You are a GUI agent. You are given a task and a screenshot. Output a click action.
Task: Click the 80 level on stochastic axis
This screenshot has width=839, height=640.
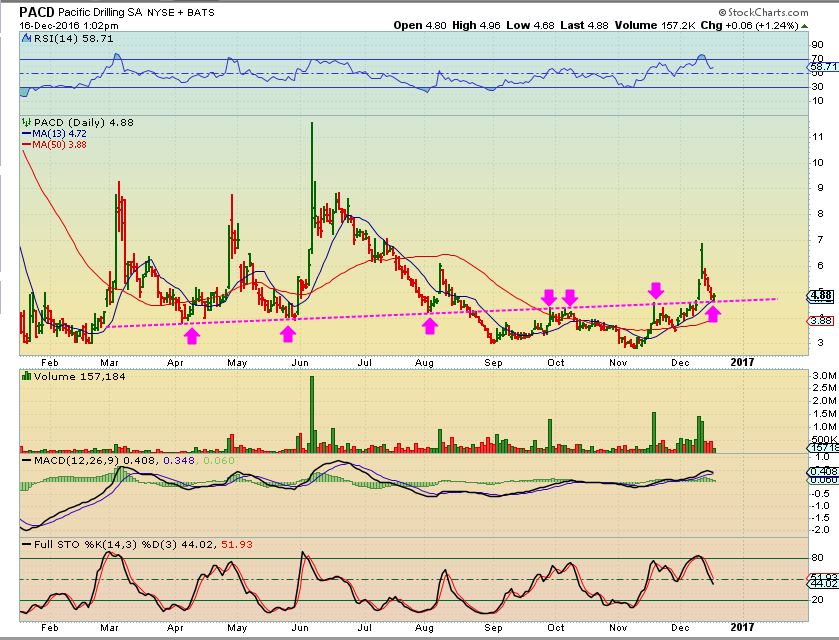tap(817, 558)
